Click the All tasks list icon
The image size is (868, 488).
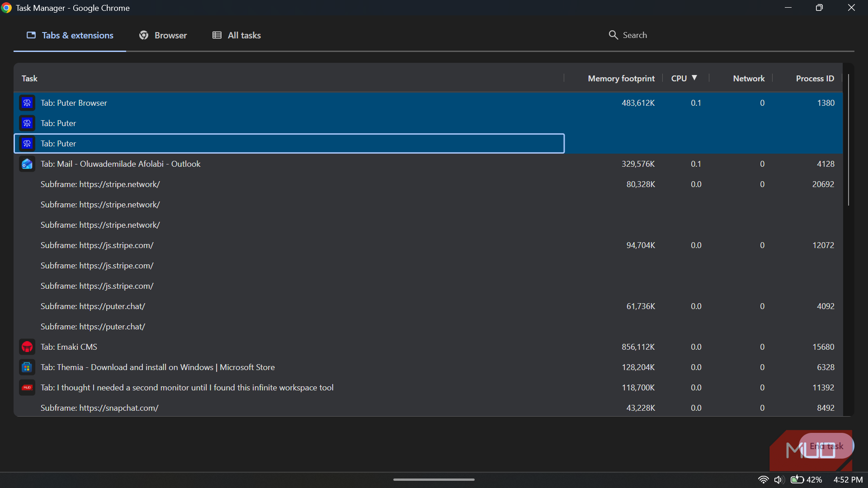[x=217, y=35]
